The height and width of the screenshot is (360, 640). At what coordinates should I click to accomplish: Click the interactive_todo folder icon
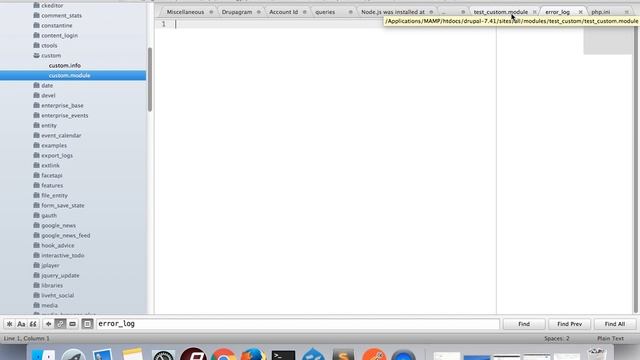pos(36,255)
